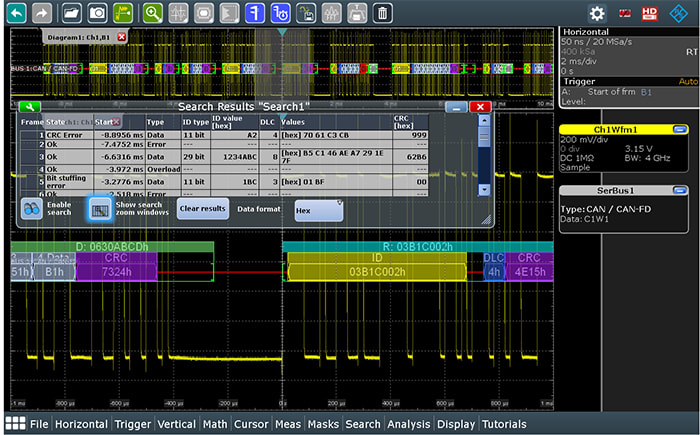The image size is (700, 435).
Task: Click the Clear results button
Action: pyautogui.click(x=202, y=209)
